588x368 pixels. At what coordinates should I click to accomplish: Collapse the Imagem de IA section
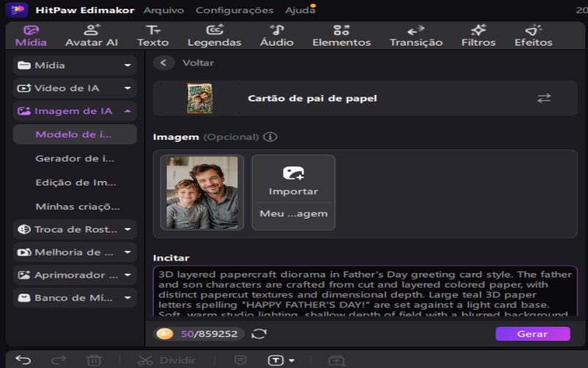[75, 111]
